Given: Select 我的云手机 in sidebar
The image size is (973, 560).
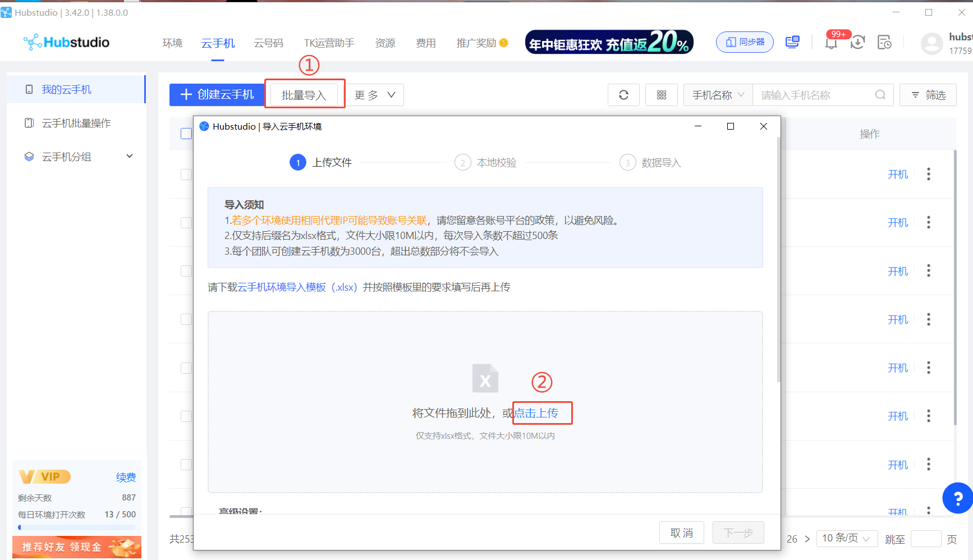Looking at the screenshot, I should pyautogui.click(x=76, y=89).
